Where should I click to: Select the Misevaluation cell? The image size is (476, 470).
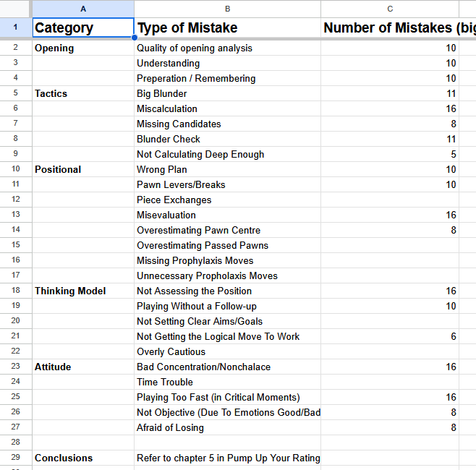click(x=227, y=215)
